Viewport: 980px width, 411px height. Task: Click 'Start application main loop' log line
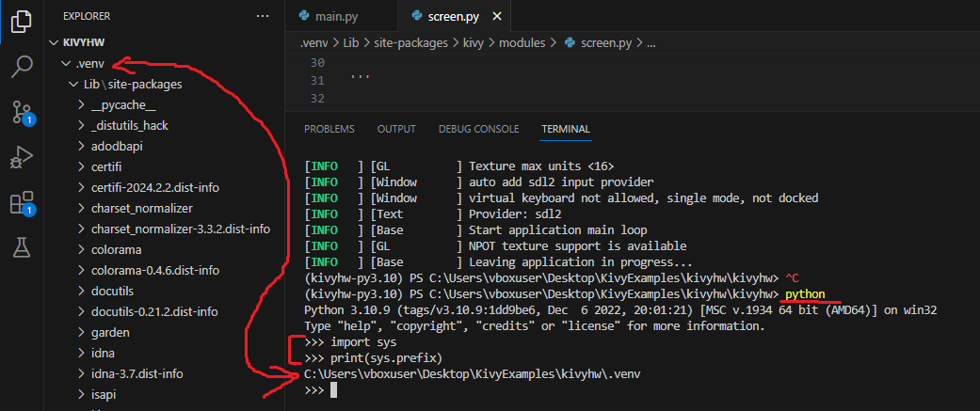click(557, 230)
